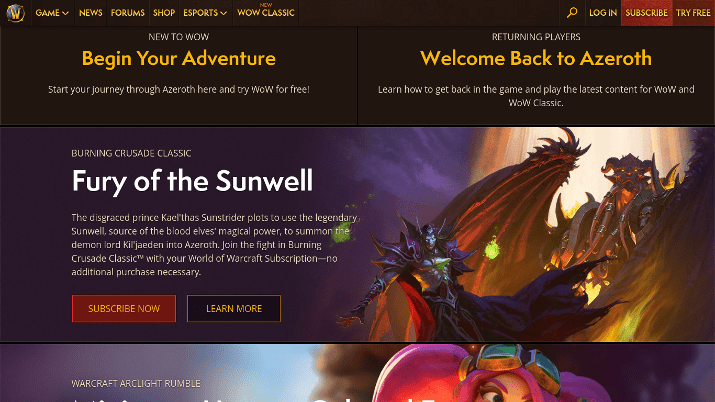Click the LEARN MORE button
This screenshot has width=715, height=402.
coord(234,309)
